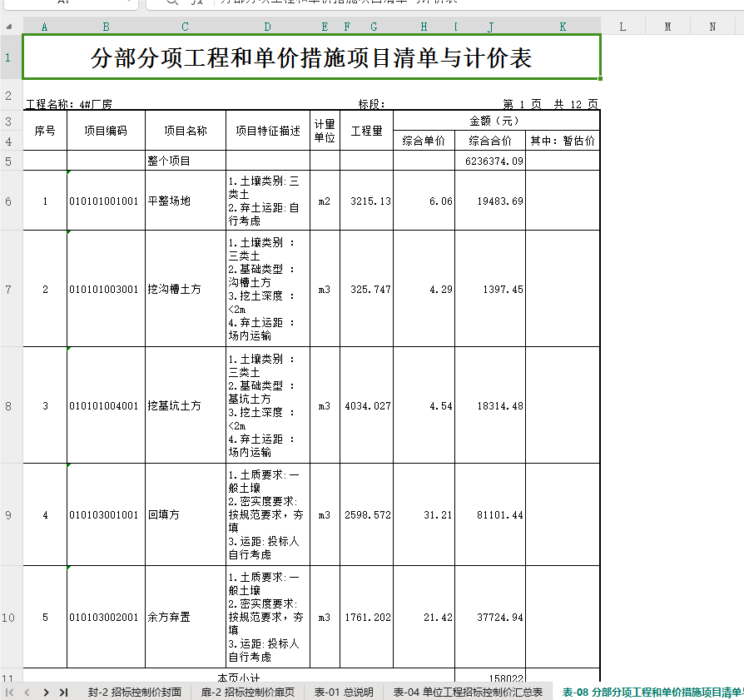
Task: Click the m2 unit cell
Action: point(325,201)
